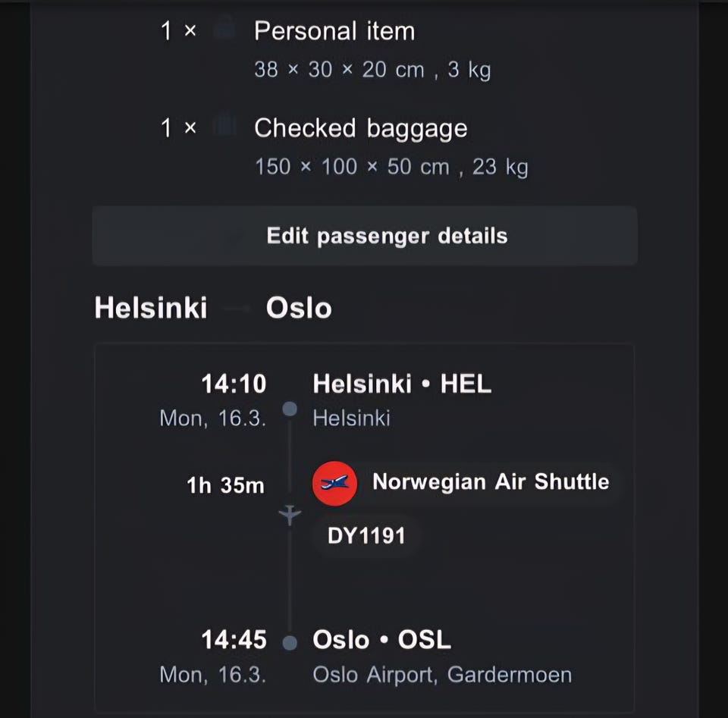The image size is (728, 718).
Task: Click the checked baggage suitcase icon
Action: (x=224, y=127)
